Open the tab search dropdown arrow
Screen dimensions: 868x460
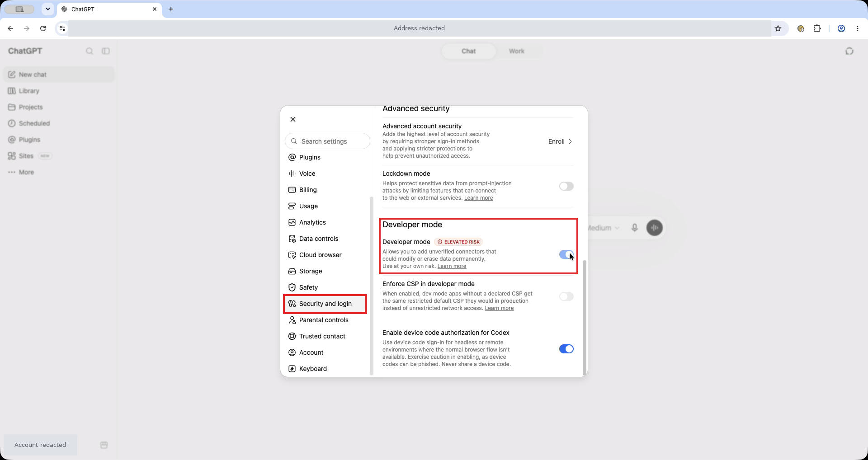(x=47, y=9)
